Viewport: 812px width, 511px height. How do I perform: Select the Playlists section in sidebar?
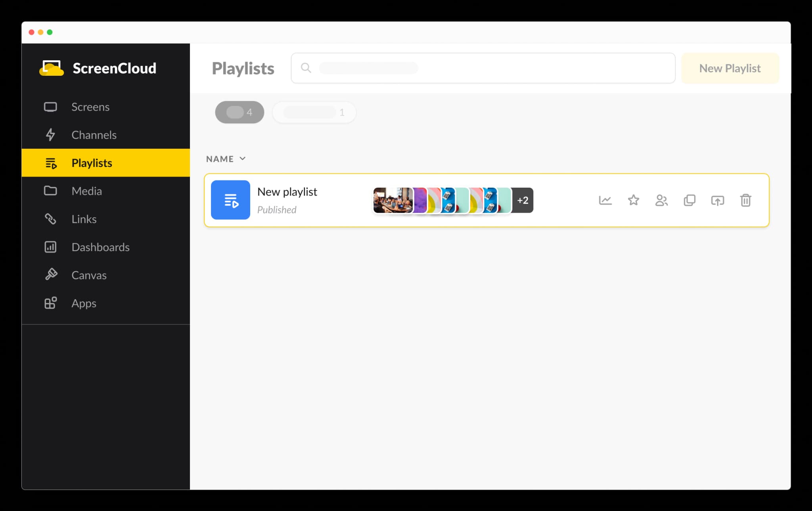[x=91, y=163]
